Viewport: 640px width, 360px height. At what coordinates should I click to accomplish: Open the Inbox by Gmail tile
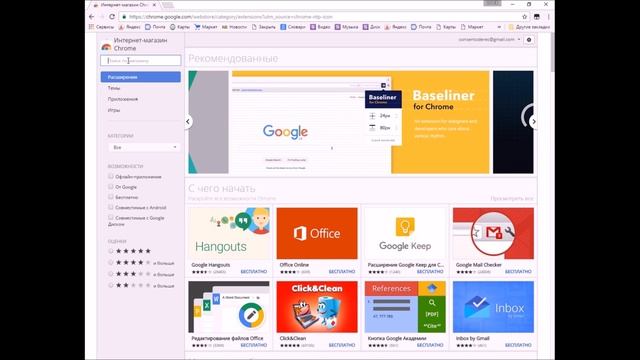tap(493, 314)
